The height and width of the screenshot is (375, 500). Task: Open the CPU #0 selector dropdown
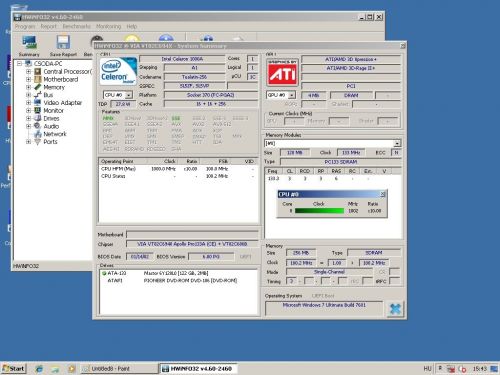[x=128, y=95]
